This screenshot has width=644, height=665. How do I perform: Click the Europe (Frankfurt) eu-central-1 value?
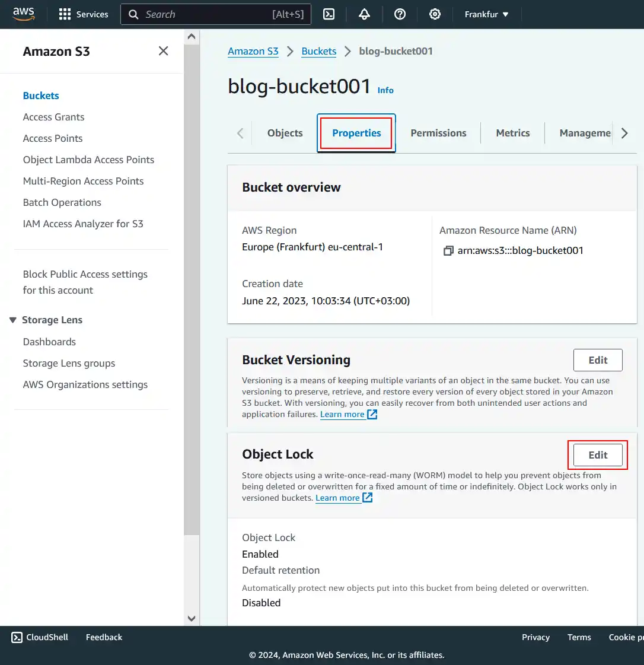tap(313, 247)
